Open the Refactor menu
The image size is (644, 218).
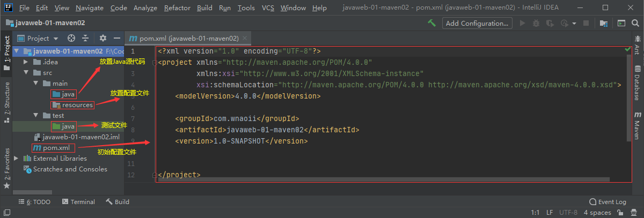pos(177,8)
